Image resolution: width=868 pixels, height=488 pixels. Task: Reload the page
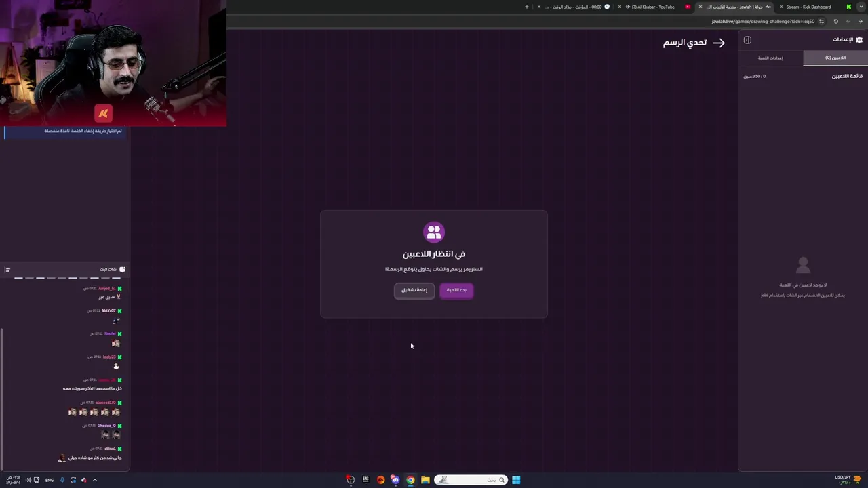click(835, 21)
